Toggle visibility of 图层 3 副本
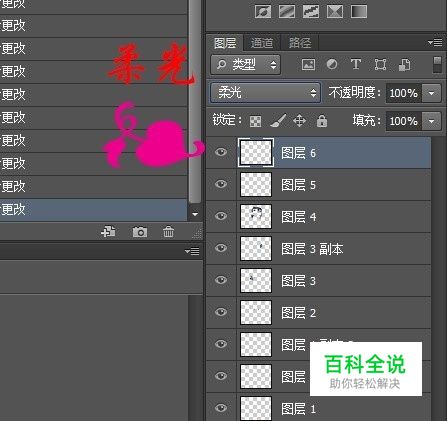447x421 pixels. (221, 248)
